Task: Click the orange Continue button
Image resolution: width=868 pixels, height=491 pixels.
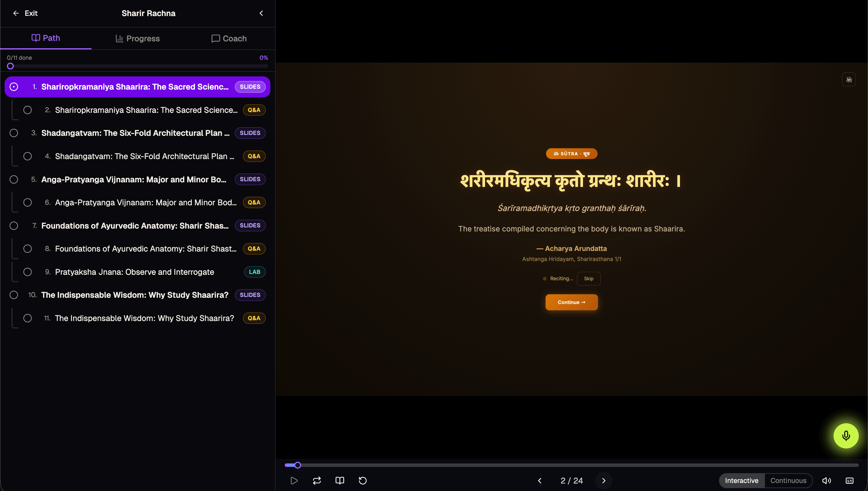Action: coord(572,302)
